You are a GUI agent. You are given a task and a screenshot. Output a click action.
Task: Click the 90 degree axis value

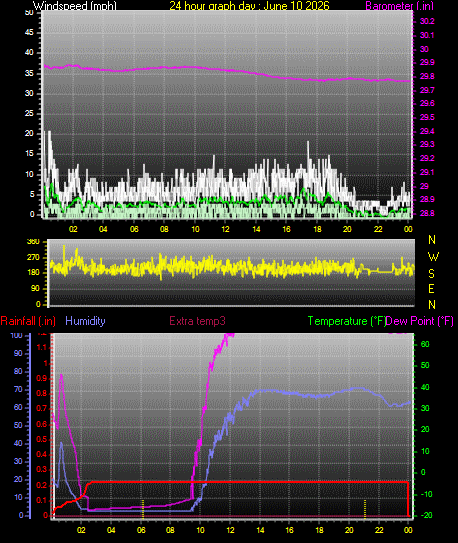coord(35,288)
